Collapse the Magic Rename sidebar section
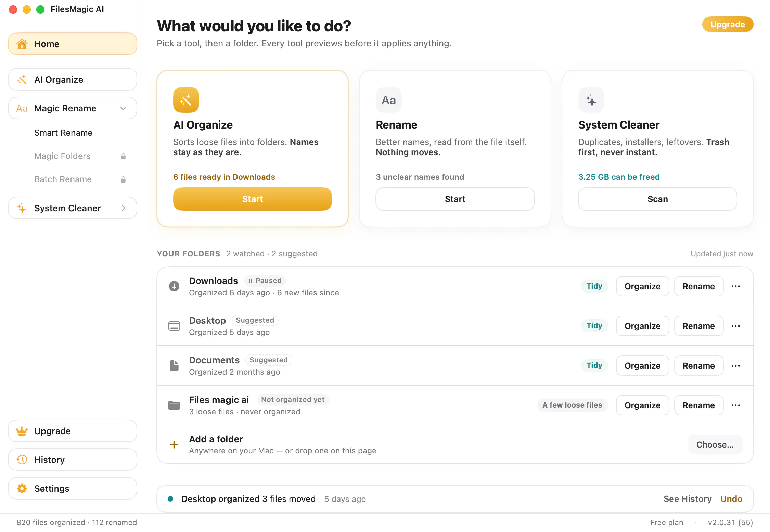This screenshot has width=770, height=532. pyautogui.click(x=123, y=108)
